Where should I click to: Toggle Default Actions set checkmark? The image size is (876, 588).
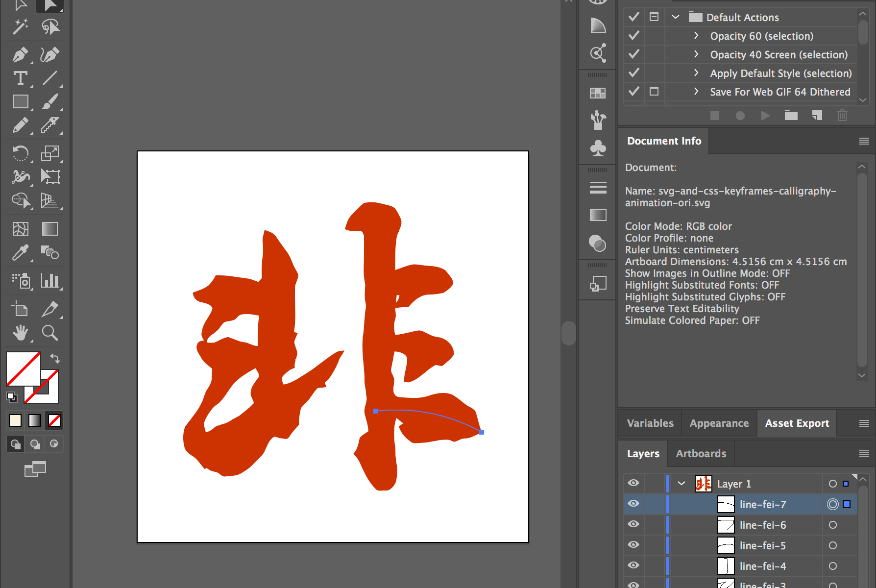634,17
